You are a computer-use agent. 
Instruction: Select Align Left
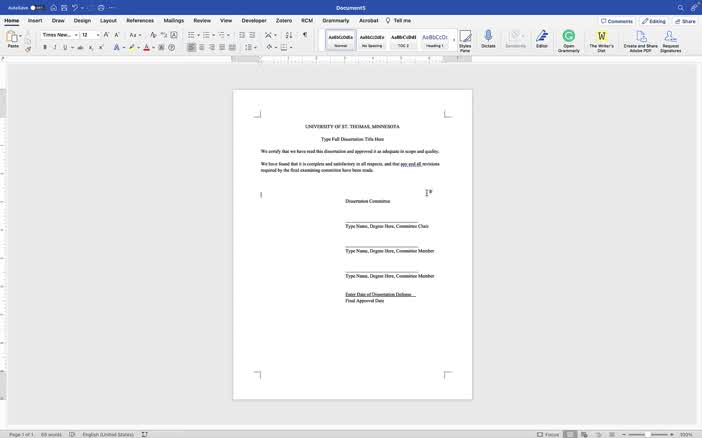coord(192,47)
